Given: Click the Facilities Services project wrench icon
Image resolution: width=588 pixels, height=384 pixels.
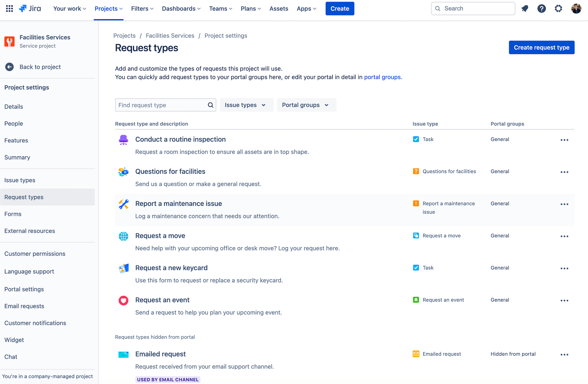Looking at the screenshot, I should pos(9,41).
